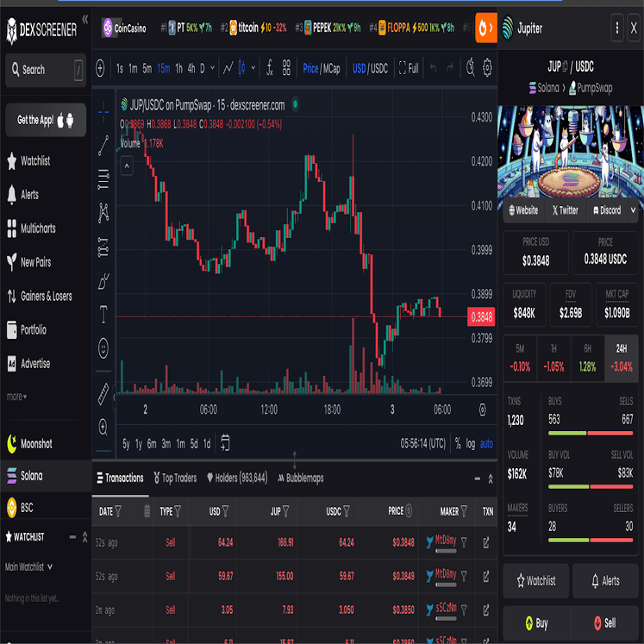This screenshot has width=644, height=644.
Task: Filter by maker on 59.67 row
Action: [464, 576]
